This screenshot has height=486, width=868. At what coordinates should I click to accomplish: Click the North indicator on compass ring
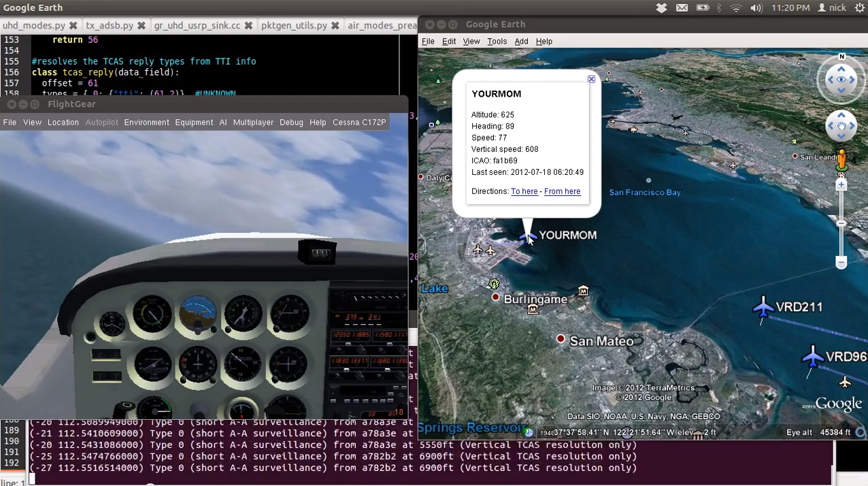pos(841,56)
